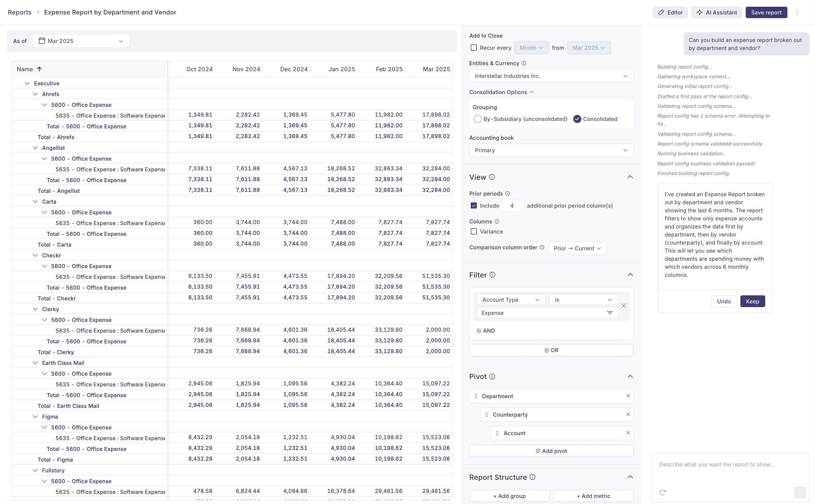Screen dimensions: 815x504
Task: Open the Prior → Current order dropdown
Action: (x=577, y=248)
